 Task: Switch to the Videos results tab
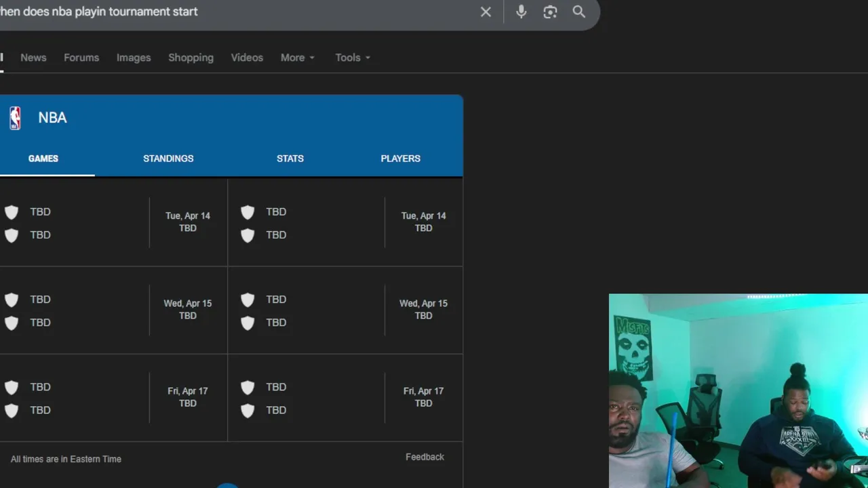coord(247,58)
